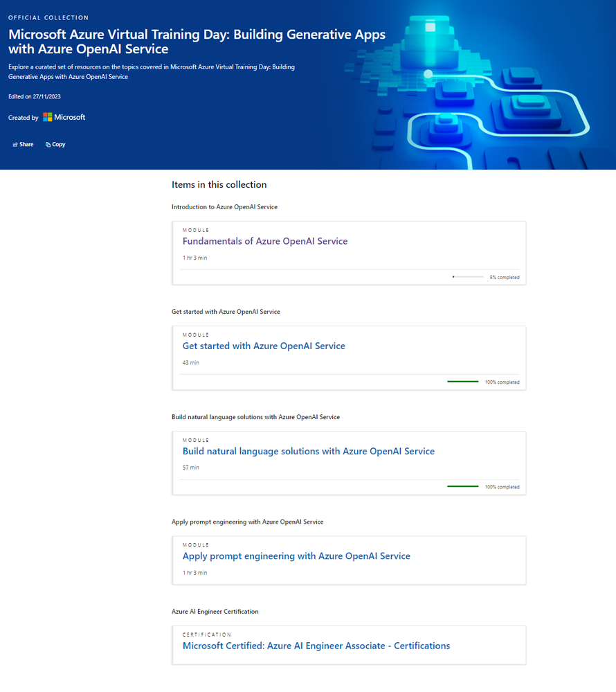Viewport: 616px width, 692px height.
Task: Open Build natural language solutions module link
Action: (x=309, y=451)
